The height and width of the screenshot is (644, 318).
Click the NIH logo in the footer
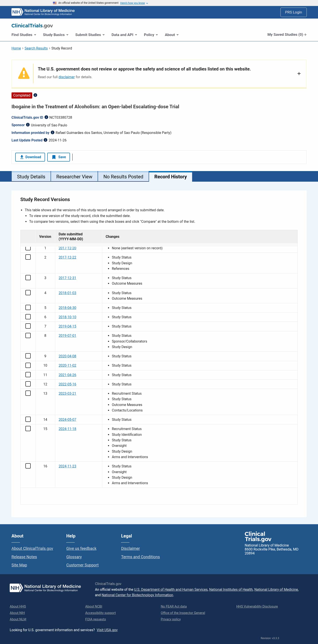point(45,588)
